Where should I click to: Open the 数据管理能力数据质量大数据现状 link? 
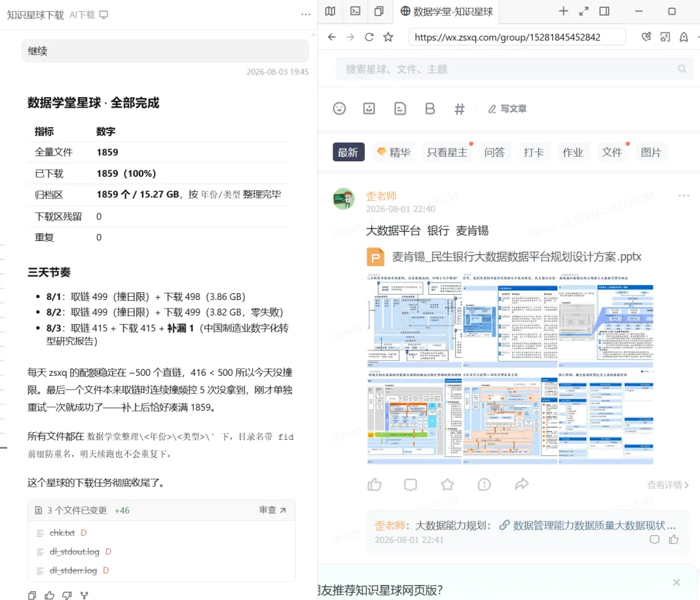[587, 525]
